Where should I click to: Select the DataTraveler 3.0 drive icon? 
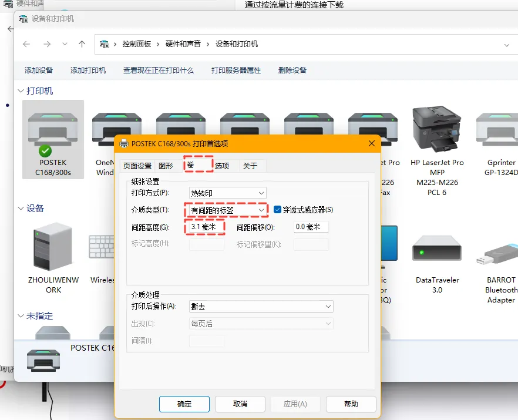(437, 248)
